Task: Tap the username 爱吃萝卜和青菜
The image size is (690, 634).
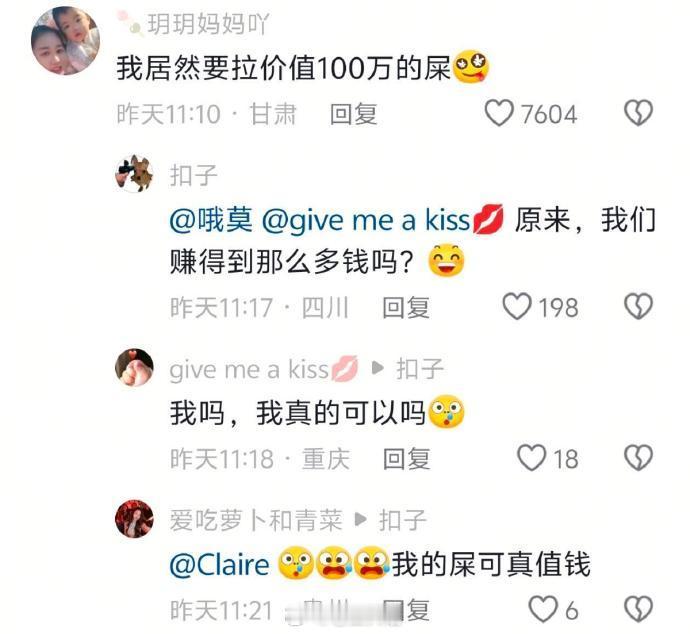Action: click(x=256, y=520)
